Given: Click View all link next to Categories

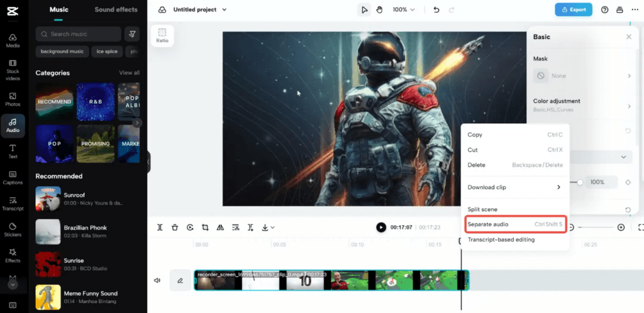Looking at the screenshot, I should coord(129,73).
